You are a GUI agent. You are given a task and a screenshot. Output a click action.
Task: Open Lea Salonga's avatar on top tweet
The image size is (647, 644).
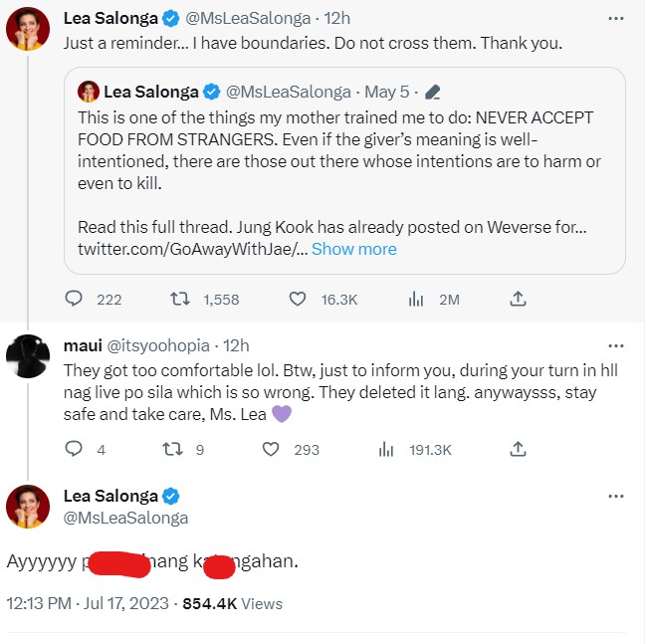tap(28, 30)
